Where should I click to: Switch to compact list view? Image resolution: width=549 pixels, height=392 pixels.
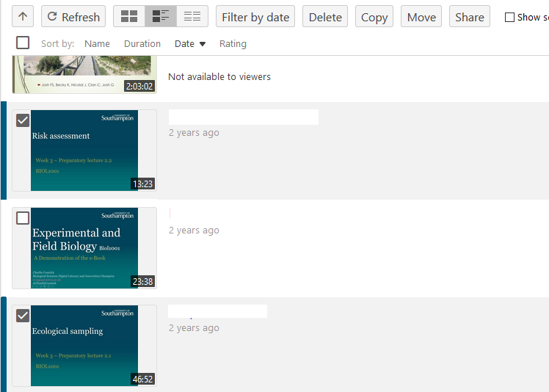(192, 17)
